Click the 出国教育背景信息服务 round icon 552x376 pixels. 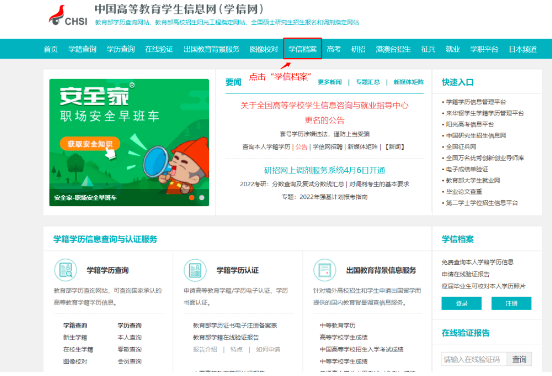pyautogui.click(x=325, y=270)
